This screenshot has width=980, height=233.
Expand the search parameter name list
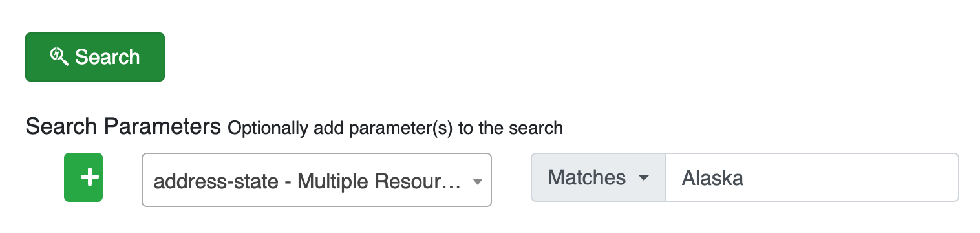(316, 180)
